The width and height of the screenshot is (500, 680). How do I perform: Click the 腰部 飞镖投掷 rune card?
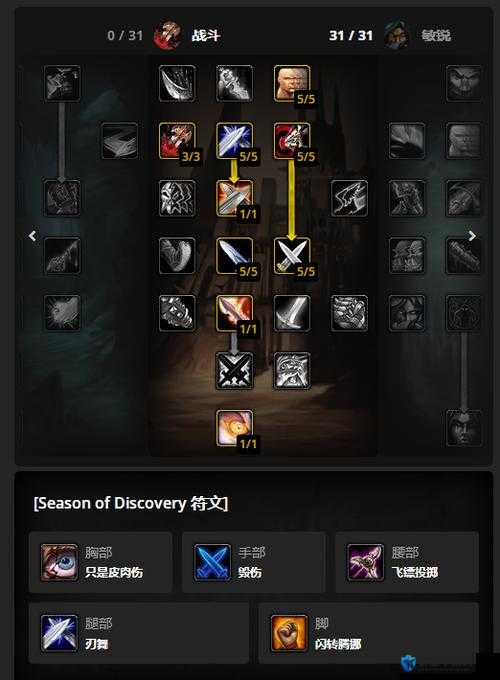407,562
